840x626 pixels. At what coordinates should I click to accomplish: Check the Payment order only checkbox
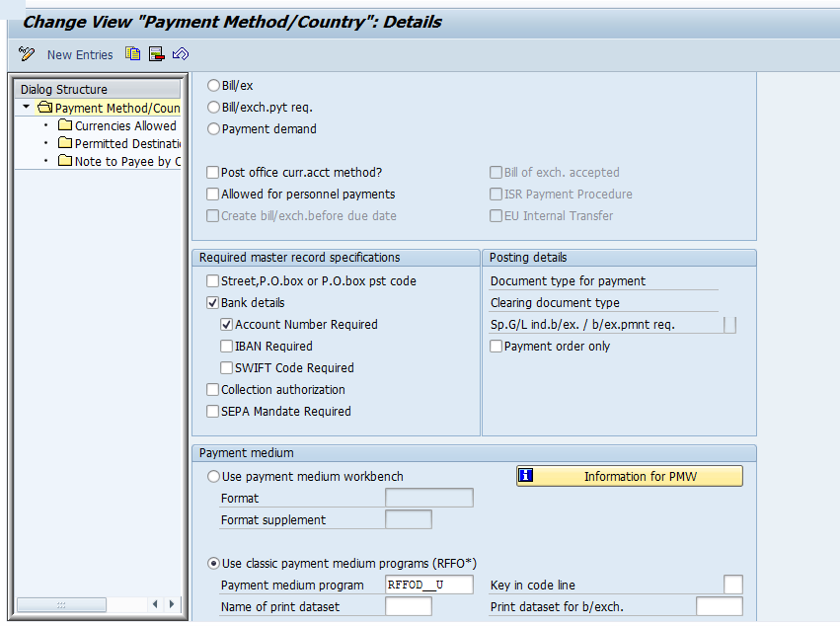[x=496, y=347]
